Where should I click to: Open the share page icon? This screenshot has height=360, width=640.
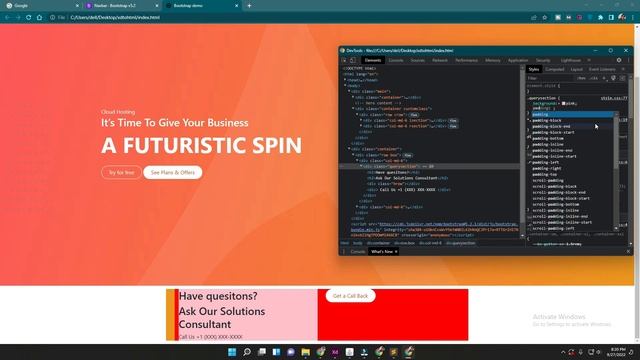(533, 18)
